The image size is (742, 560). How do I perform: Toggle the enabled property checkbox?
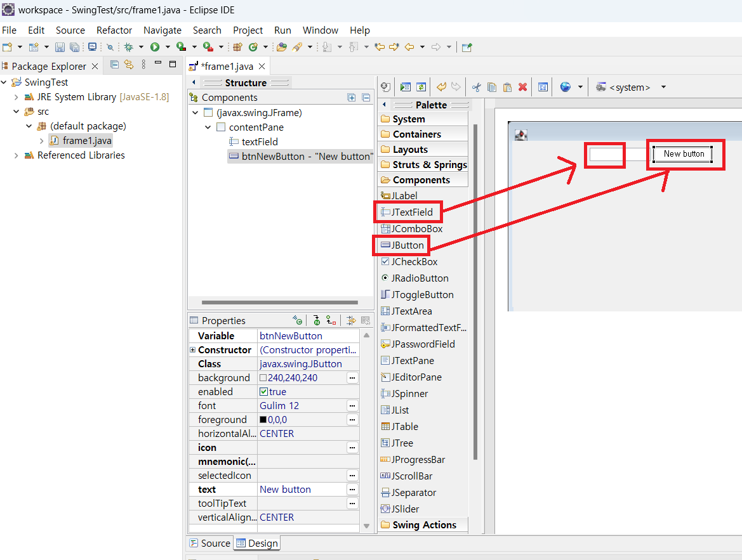pos(264,392)
